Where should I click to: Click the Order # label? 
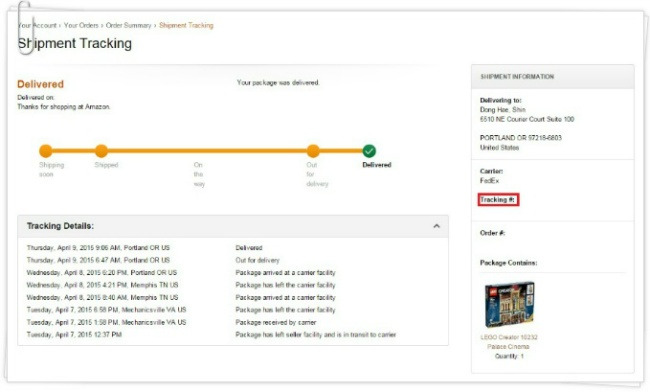pos(492,233)
